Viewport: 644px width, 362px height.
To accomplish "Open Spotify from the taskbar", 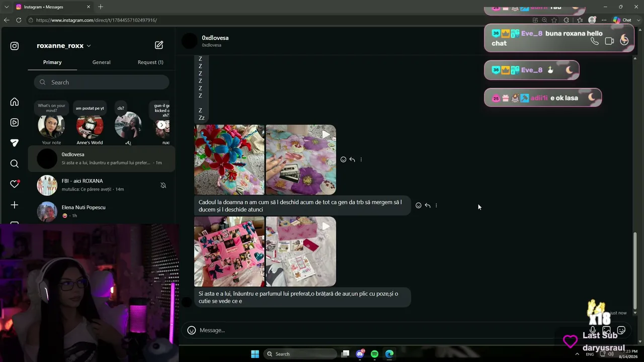I will pos(375,354).
